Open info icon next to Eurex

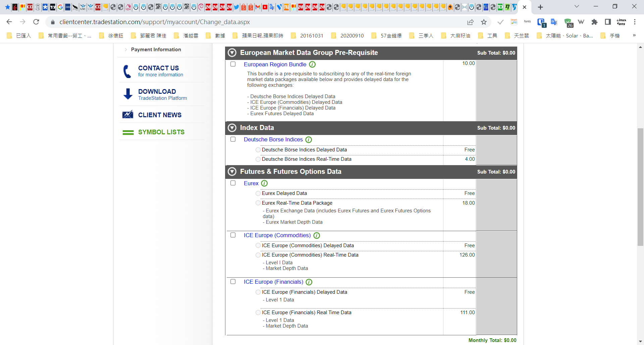click(x=264, y=183)
